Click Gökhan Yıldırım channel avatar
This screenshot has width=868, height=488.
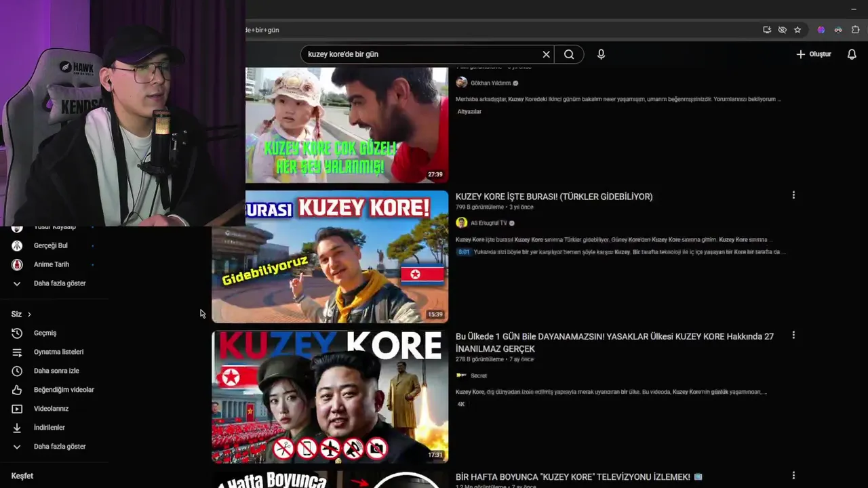click(462, 83)
